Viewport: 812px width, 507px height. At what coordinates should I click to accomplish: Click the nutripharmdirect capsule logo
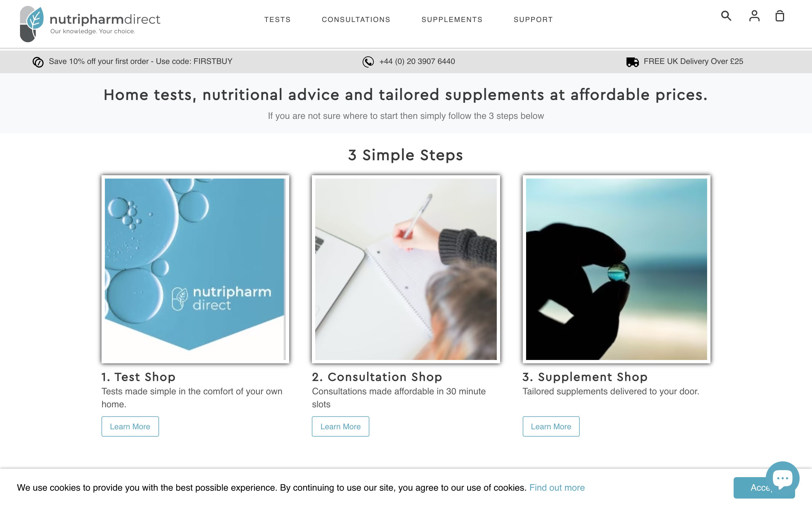32,23
